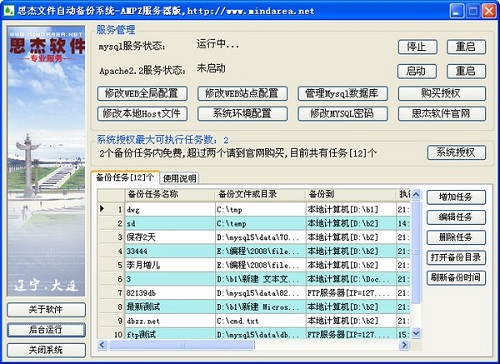Screen dimensions: 500x364
Task: Click the application icon in title bar
Action: (x=8, y=11)
